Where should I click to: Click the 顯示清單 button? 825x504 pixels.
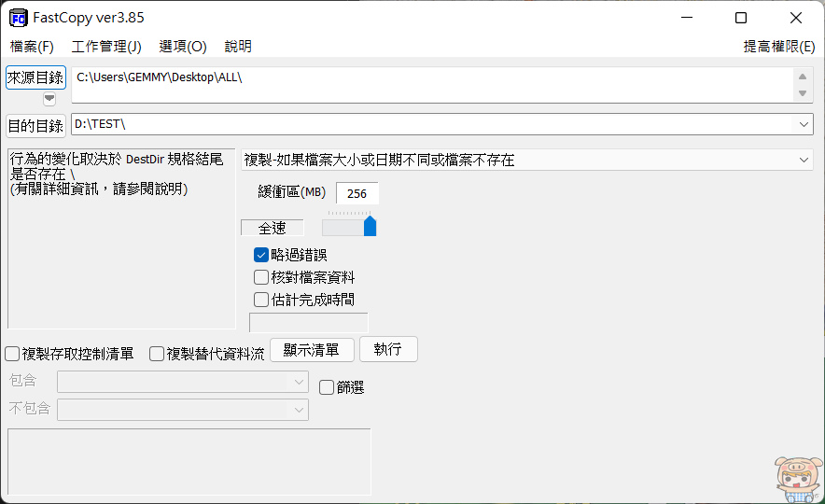point(312,349)
